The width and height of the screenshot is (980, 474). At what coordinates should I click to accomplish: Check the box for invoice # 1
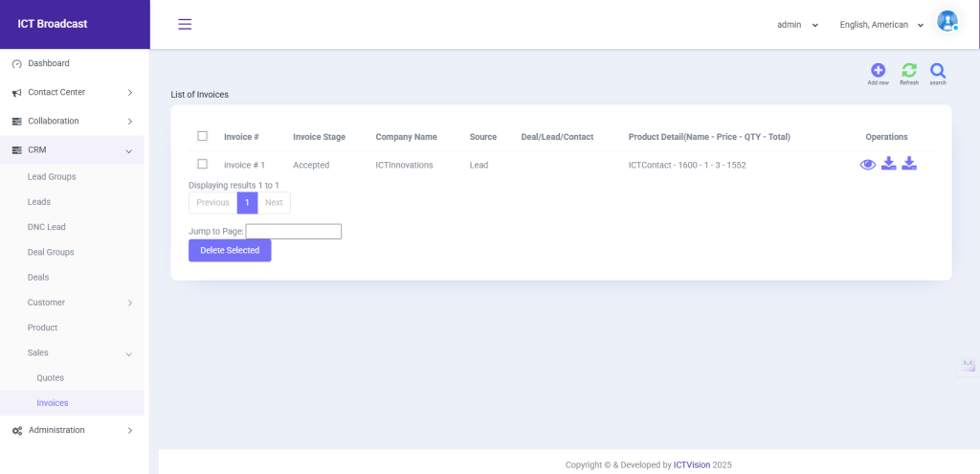[x=202, y=164]
